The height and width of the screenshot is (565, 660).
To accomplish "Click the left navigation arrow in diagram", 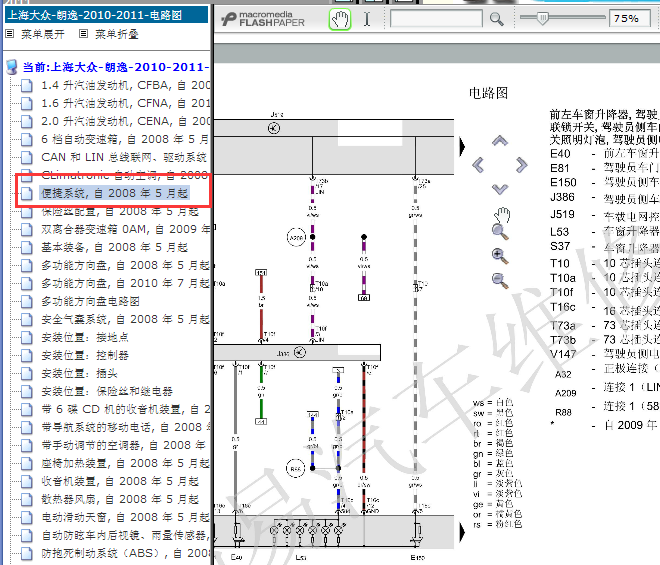I will [x=478, y=165].
